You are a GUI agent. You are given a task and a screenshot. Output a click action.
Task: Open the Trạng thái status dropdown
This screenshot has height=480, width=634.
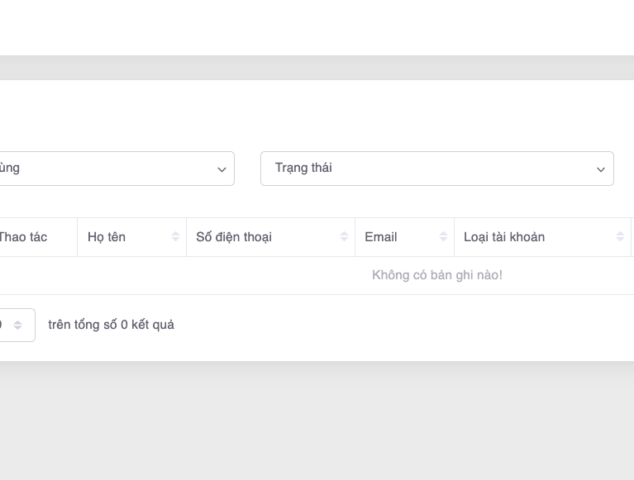[436, 168]
